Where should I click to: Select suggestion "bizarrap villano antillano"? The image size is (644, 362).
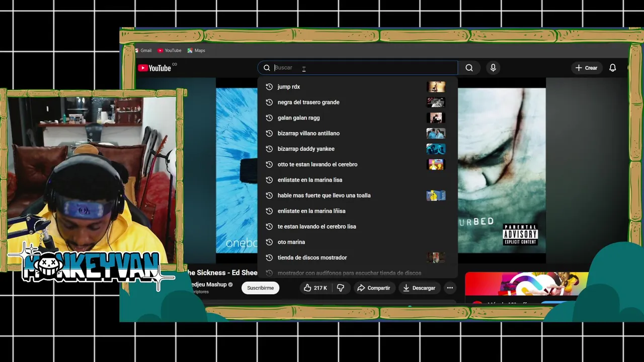coord(357,133)
